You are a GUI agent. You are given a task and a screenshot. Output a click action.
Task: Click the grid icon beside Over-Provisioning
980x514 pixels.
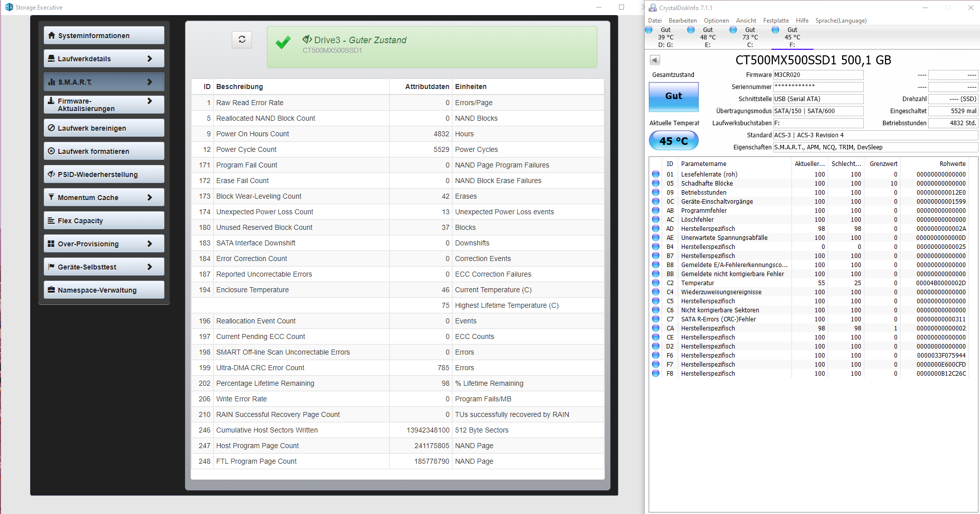(x=51, y=243)
